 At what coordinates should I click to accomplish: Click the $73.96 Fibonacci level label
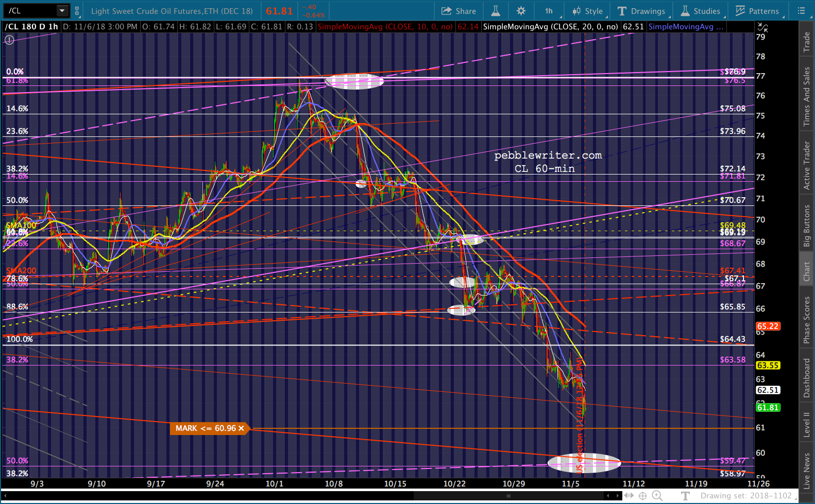pyautogui.click(x=733, y=131)
